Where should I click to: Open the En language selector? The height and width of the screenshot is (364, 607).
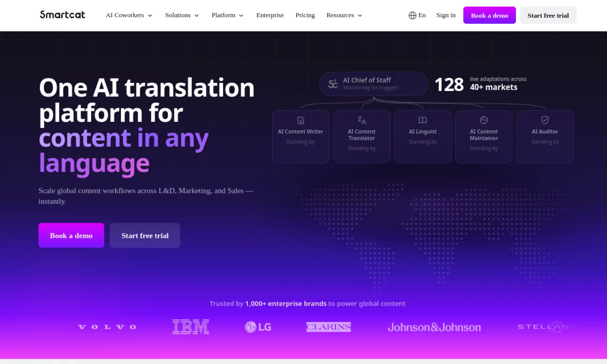point(417,15)
